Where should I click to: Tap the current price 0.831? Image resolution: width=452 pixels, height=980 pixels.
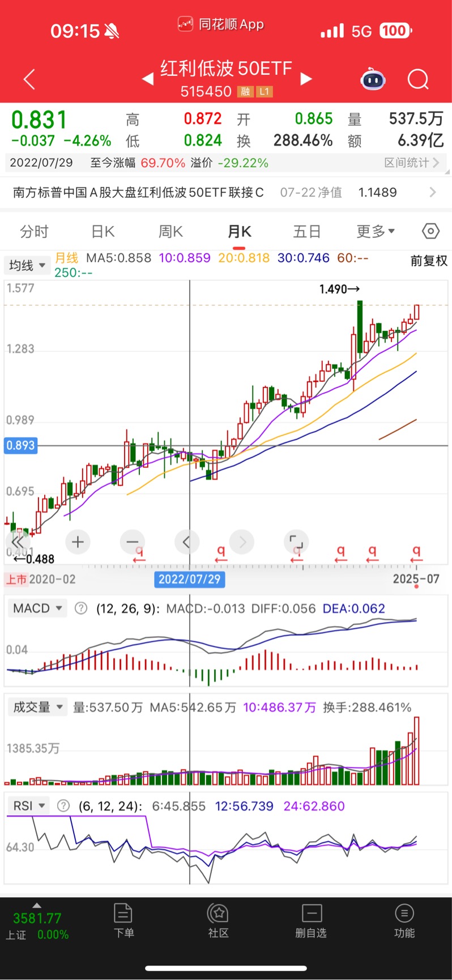(x=39, y=120)
